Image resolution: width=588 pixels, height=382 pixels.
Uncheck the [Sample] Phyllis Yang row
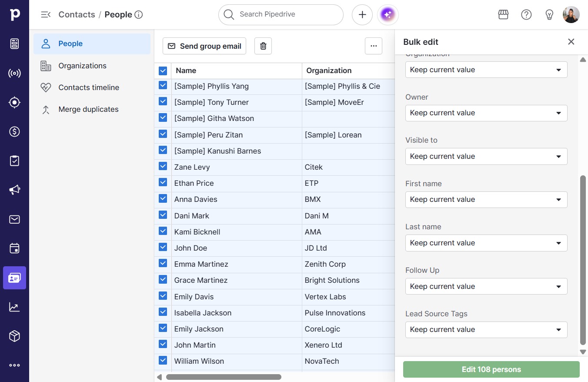coord(163,86)
